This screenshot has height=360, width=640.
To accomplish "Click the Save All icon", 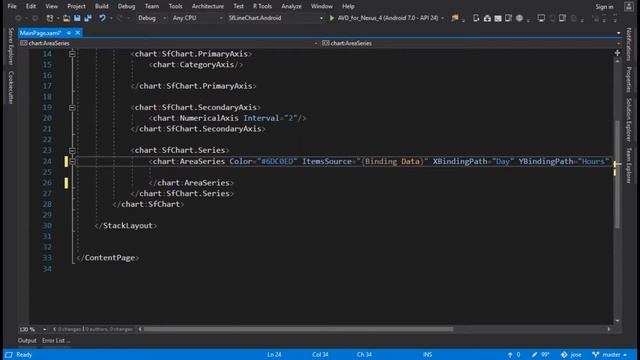I will pos(88,18).
